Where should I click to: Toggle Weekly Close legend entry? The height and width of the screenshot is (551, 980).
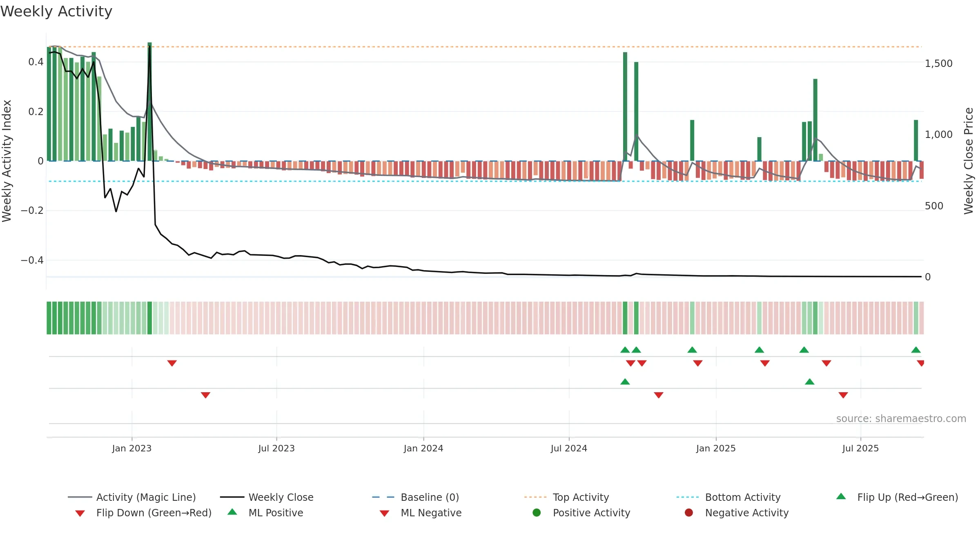267,497
